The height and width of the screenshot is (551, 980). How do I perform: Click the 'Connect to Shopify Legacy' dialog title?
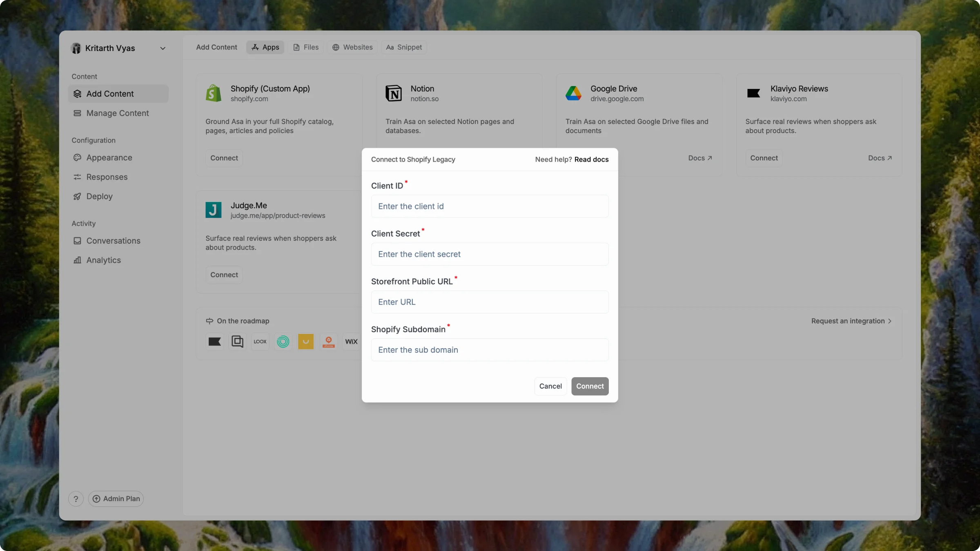413,160
